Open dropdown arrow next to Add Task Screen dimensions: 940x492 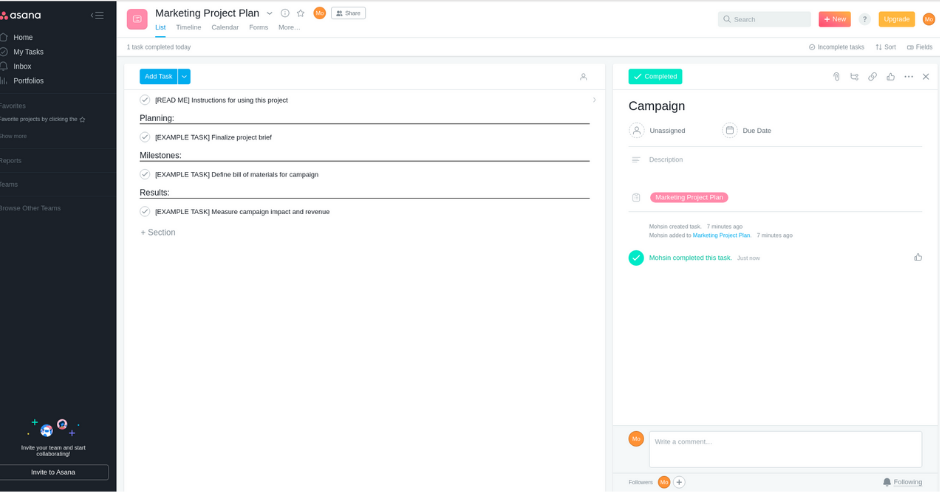(184, 77)
